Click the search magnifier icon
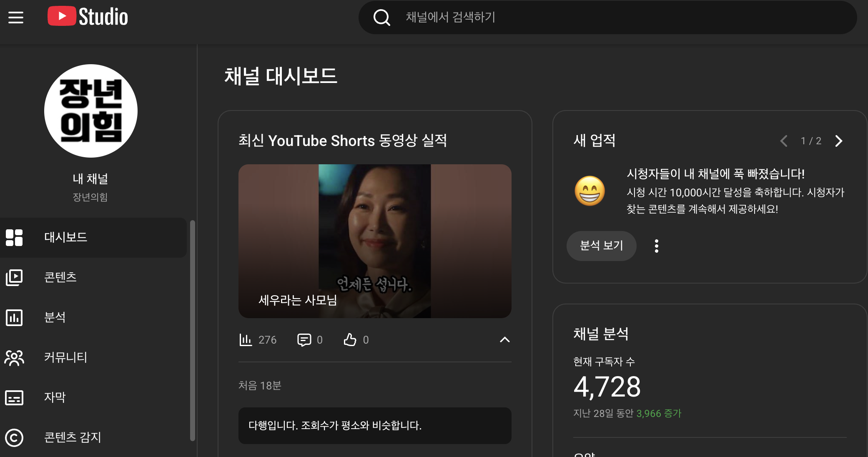The width and height of the screenshot is (868, 457). [x=381, y=18]
